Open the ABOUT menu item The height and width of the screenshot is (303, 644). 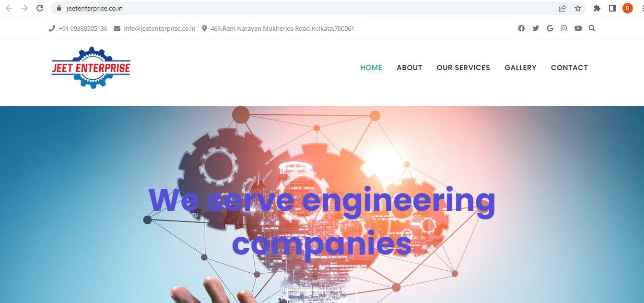tap(410, 68)
